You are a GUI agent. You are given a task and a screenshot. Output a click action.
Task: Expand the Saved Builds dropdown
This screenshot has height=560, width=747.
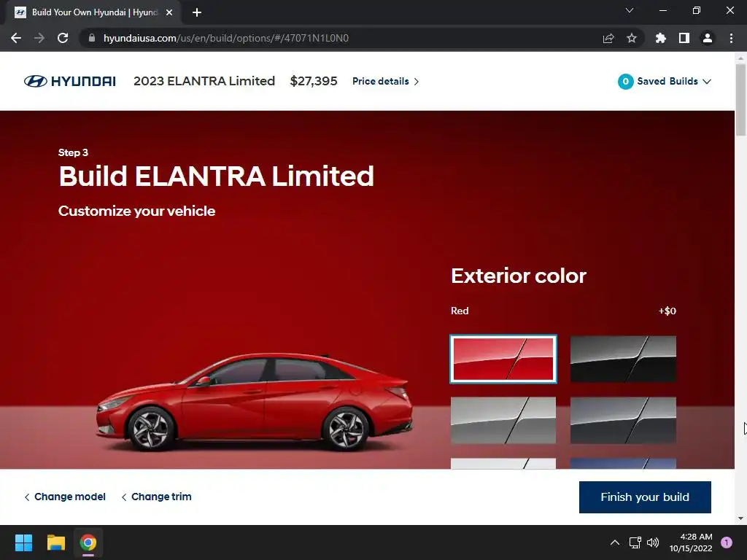[673, 82]
